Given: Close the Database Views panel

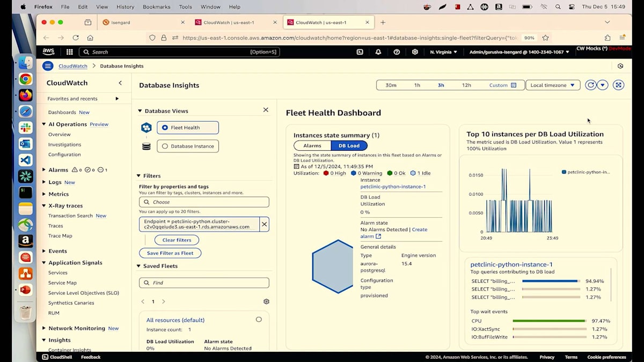Looking at the screenshot, I should tap(266, 110).
